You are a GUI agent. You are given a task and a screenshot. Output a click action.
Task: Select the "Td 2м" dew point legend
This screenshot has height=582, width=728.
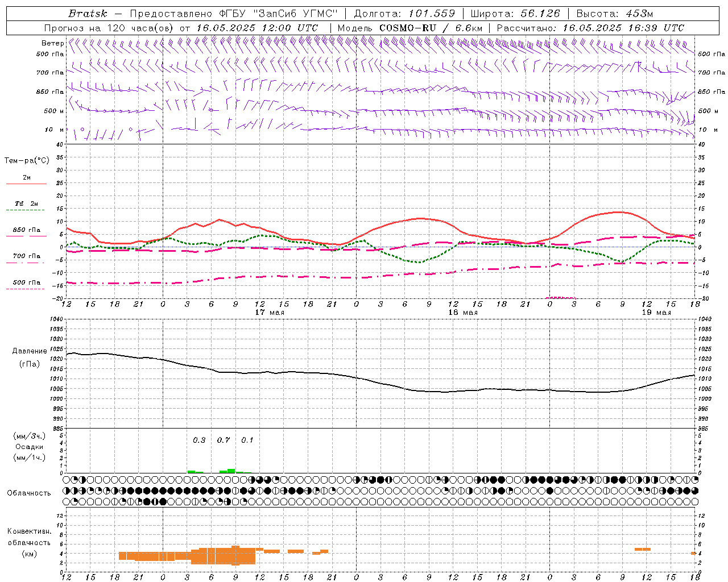point(27,203)
